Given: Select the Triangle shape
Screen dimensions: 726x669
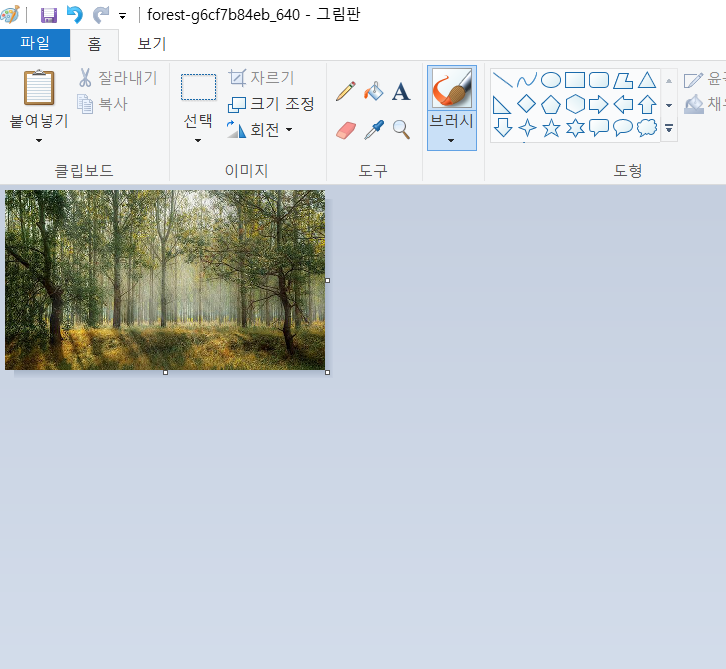Looking at the screenshot, I should [x=647, y=80].
